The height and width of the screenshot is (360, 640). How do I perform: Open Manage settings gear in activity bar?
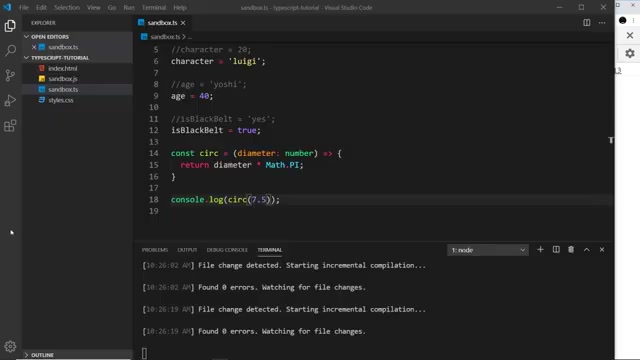[10, 346]
